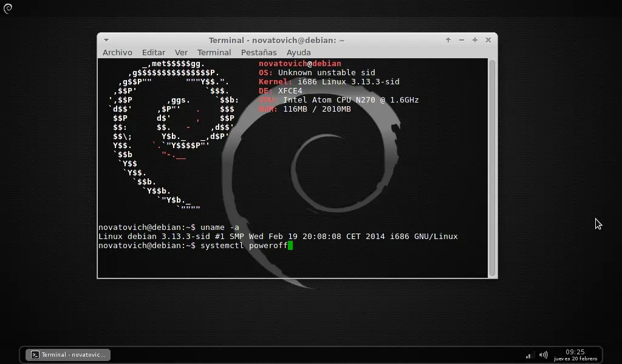Open the window menu arrow in title bar

point(106,40)
